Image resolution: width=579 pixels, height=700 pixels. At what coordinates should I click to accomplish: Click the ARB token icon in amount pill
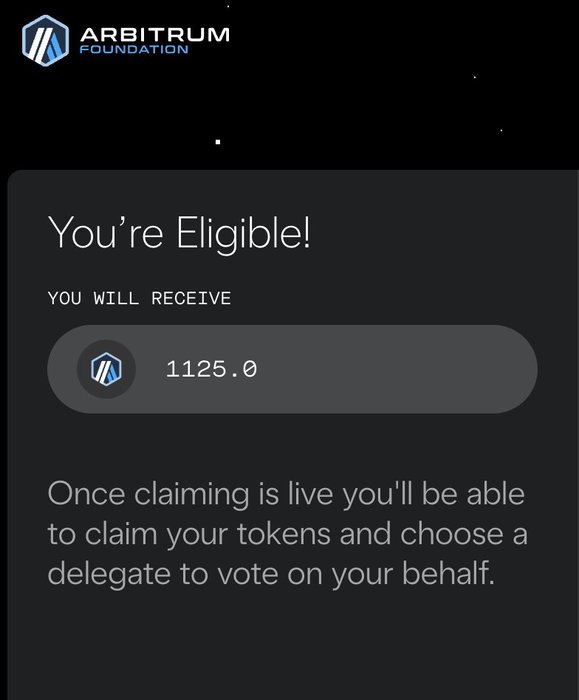(106, 369)
